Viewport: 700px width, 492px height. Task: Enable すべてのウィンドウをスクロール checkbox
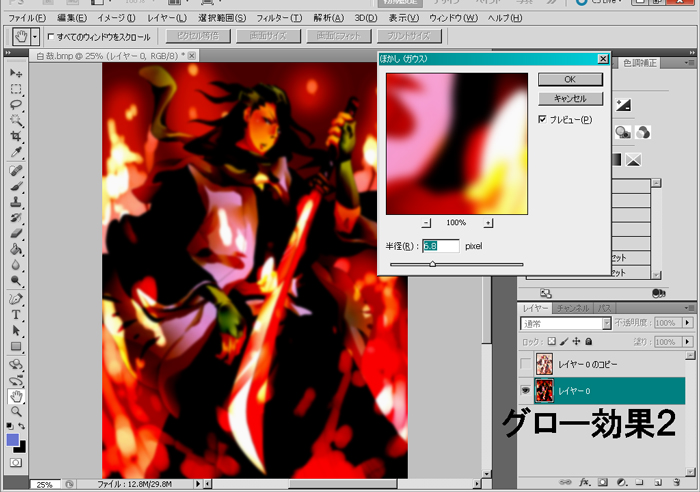[51, 37]
